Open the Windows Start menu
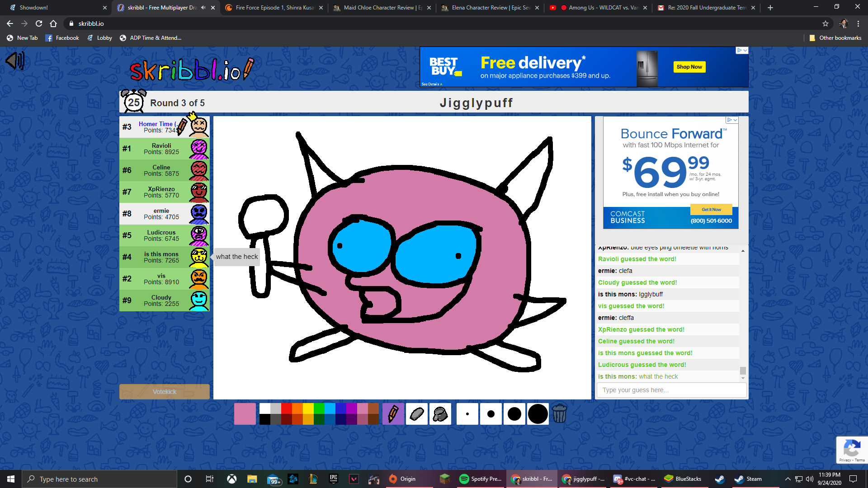The image size is (868, 488). [x=11, y=479]
